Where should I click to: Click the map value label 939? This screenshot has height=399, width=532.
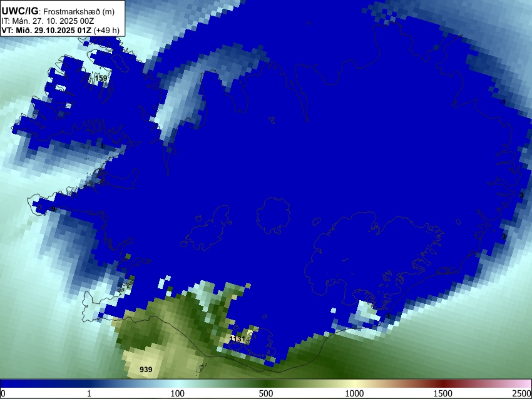coord(146,370)
